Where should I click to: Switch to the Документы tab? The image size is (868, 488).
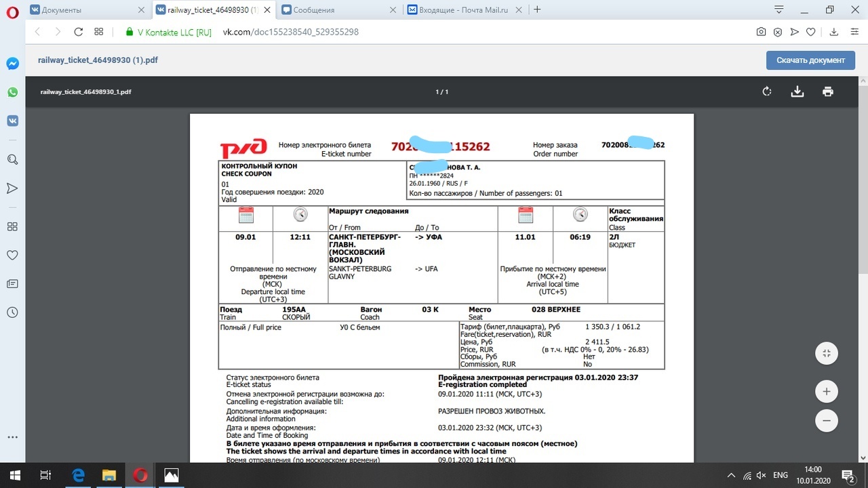coord(87,9)
